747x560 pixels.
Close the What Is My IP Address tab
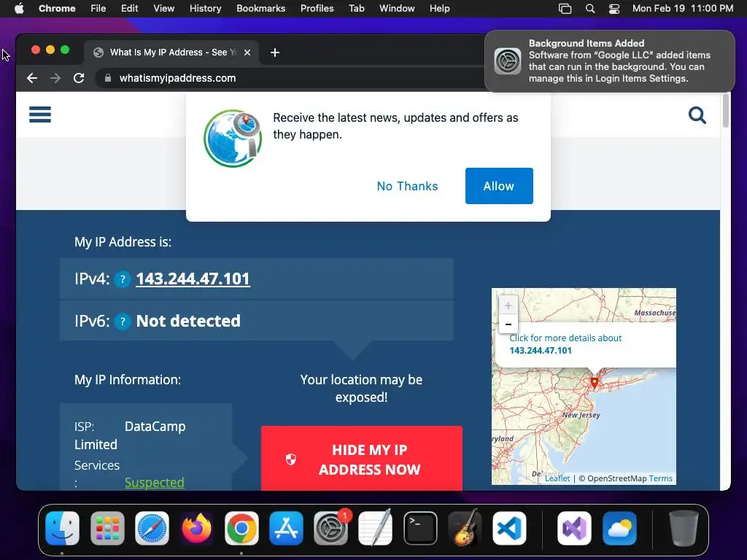[x=247, y=52]
